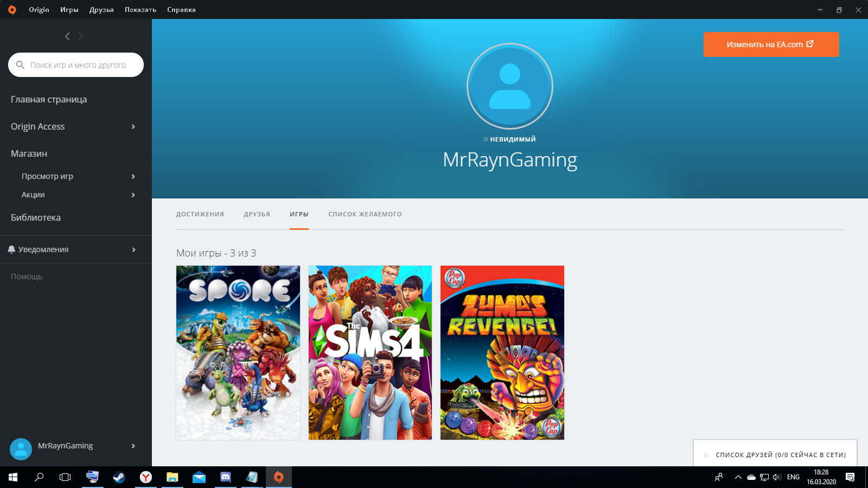Click in the game search field

point(76,65)
